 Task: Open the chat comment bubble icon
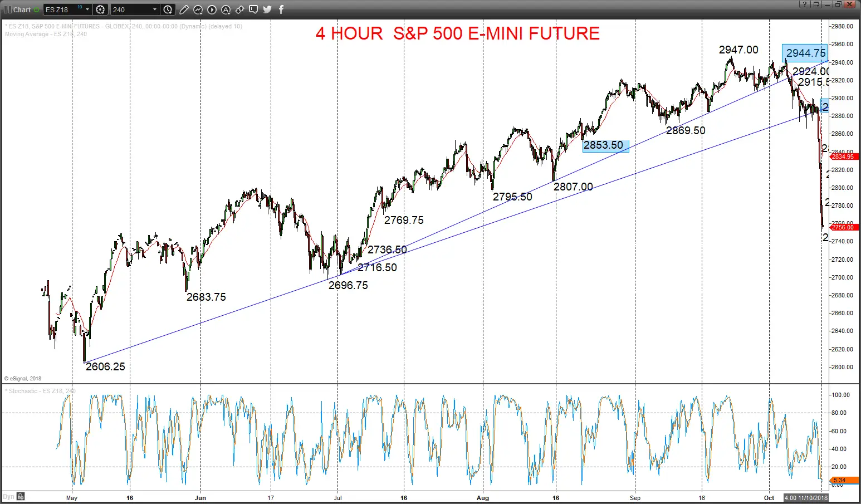(x=253, y=9)
